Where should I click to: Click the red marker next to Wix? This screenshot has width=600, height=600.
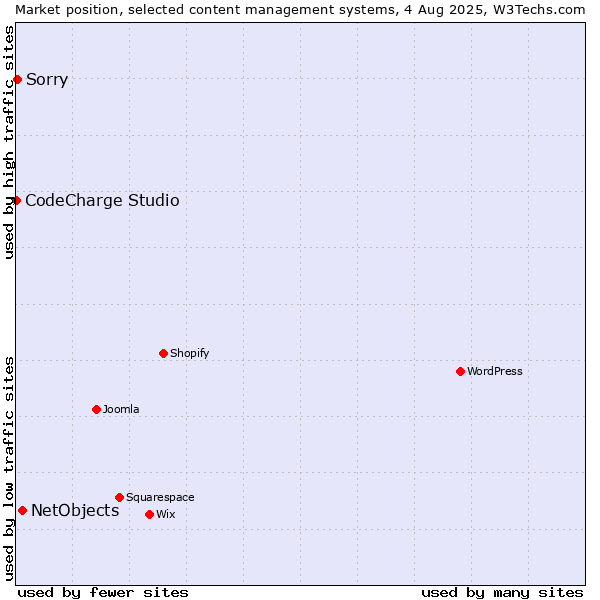150,515
